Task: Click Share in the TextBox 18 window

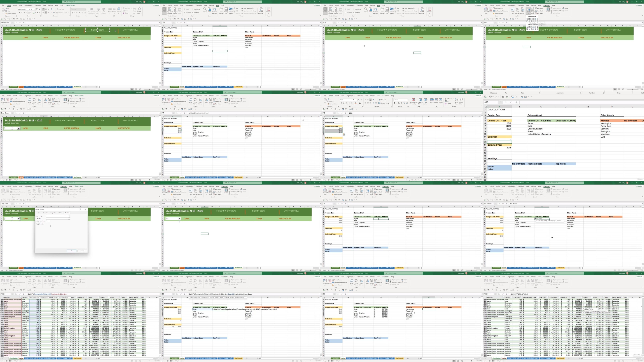Action: [156, 5]
